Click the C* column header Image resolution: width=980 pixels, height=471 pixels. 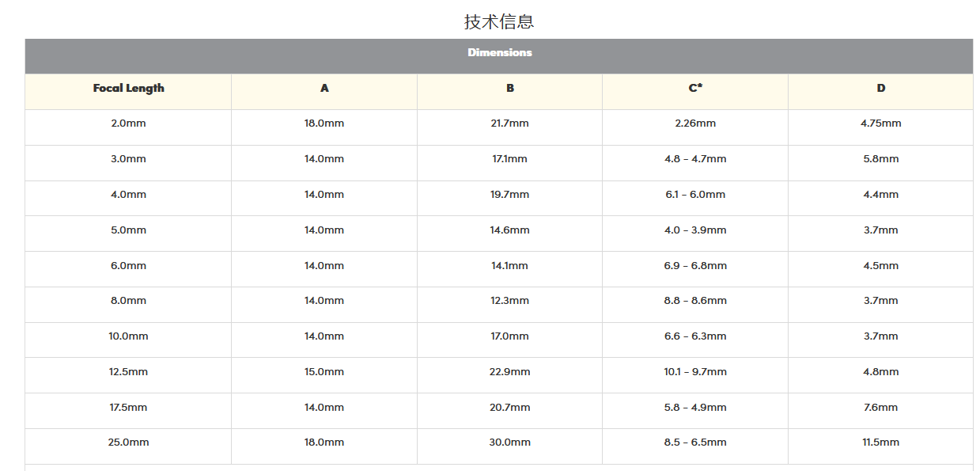[x=694, y=88]
